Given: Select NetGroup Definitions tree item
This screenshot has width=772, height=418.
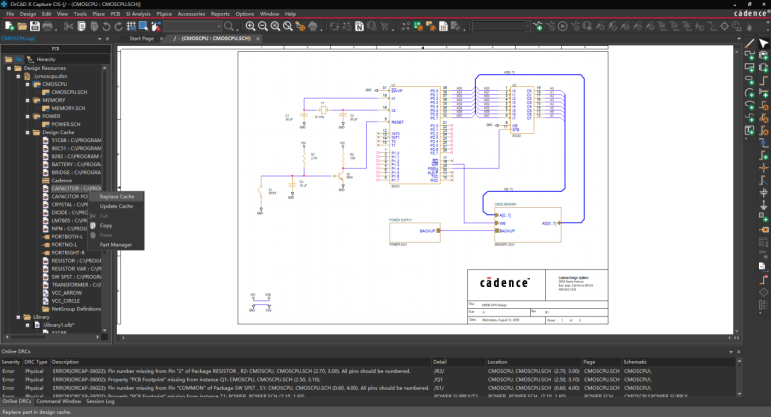Looking at the screenshot, I should pyautogui.click(x=76, y=309).
